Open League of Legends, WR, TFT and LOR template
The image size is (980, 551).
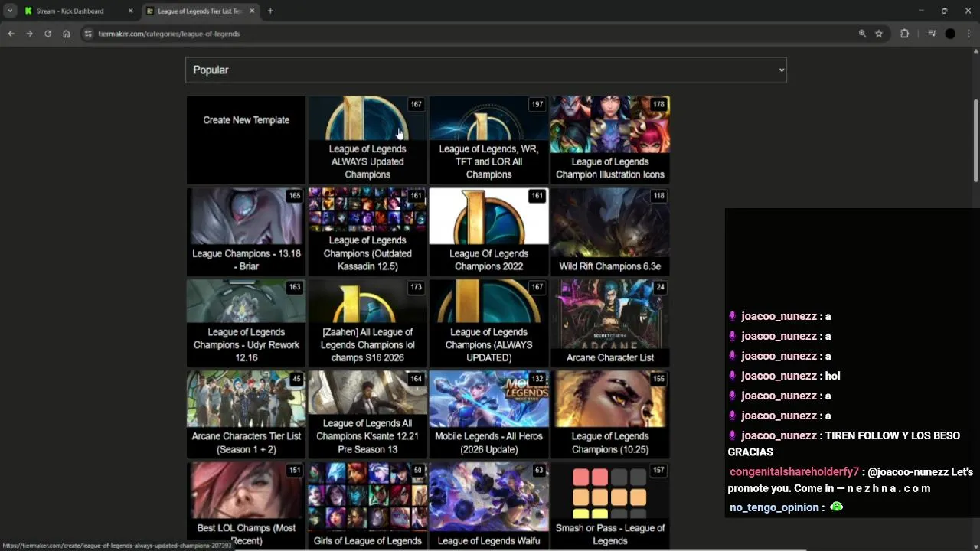click(488, 140)
